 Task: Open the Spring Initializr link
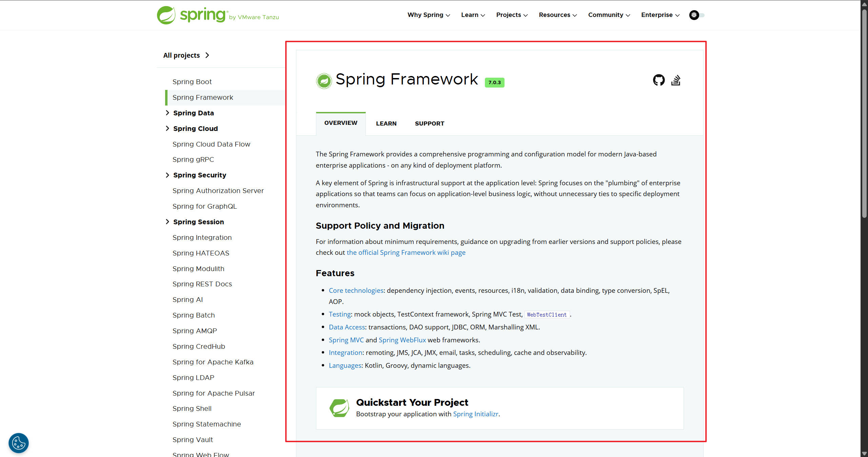[x=475, y=414]
